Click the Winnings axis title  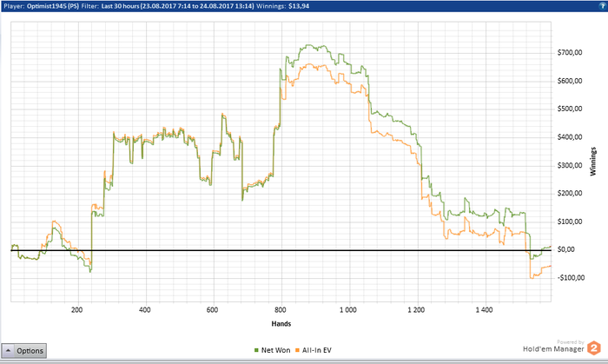click(593, 162)
